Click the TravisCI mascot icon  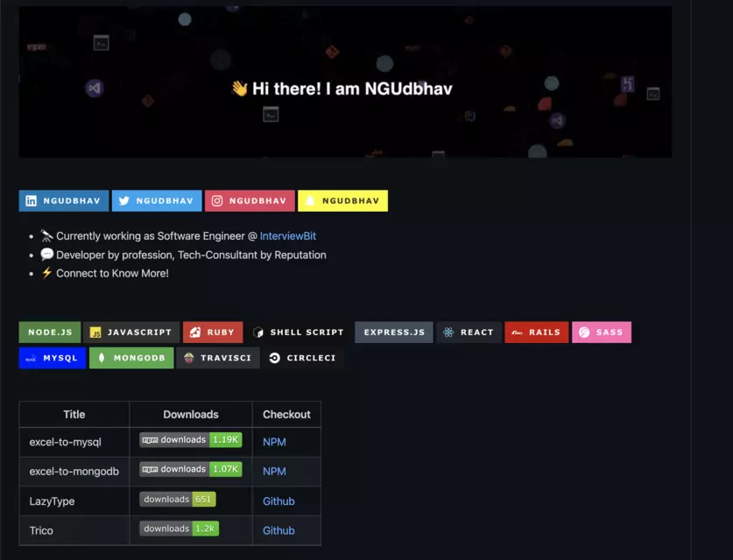pos(189,358)
